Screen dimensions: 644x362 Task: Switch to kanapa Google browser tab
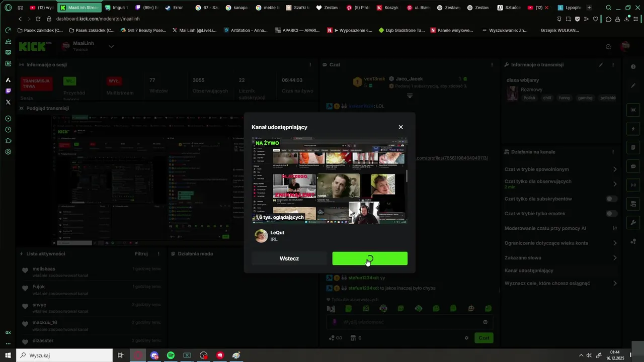click(236, 8)
